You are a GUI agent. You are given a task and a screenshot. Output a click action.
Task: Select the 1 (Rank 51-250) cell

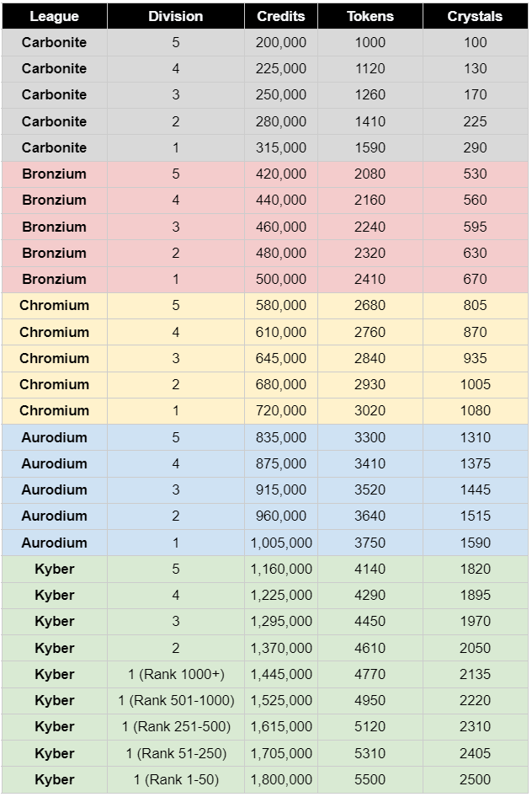[175, 753]
